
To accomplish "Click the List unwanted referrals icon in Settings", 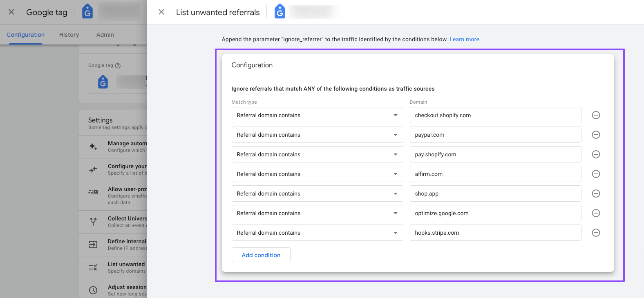I will click(93, 267).
